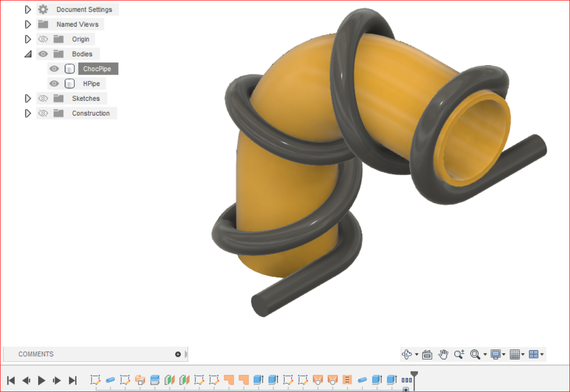Expand the Named Views node
Screen dimensions: 570x392
coord(28,24)
